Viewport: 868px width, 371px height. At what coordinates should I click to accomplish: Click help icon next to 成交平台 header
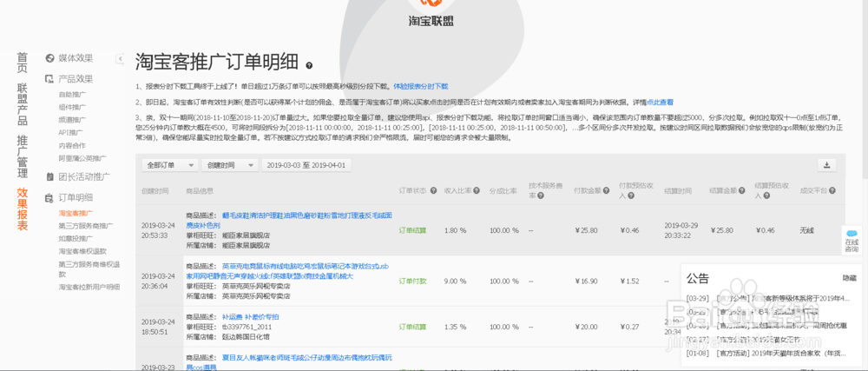tap(832, 190)
